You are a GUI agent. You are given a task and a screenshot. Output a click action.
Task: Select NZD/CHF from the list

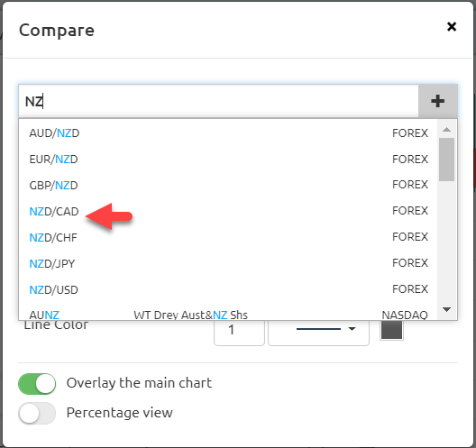tap(228, 237)
